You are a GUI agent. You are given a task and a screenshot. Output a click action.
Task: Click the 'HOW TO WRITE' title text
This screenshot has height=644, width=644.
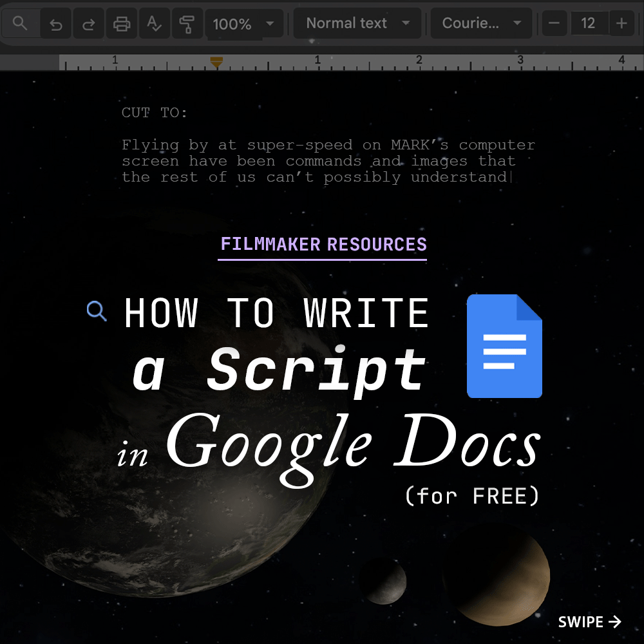(277, 313)
